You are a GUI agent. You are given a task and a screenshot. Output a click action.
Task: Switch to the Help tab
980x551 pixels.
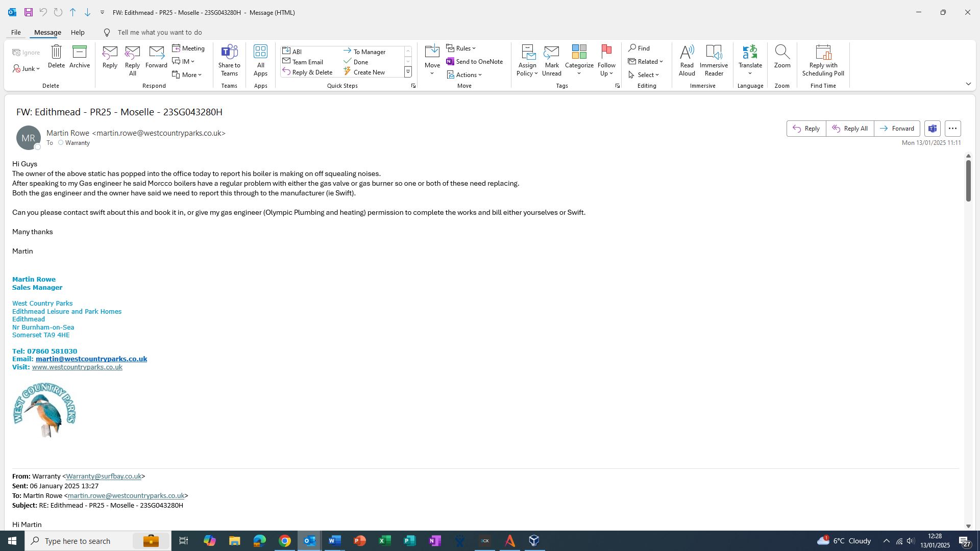coord(78,33)
